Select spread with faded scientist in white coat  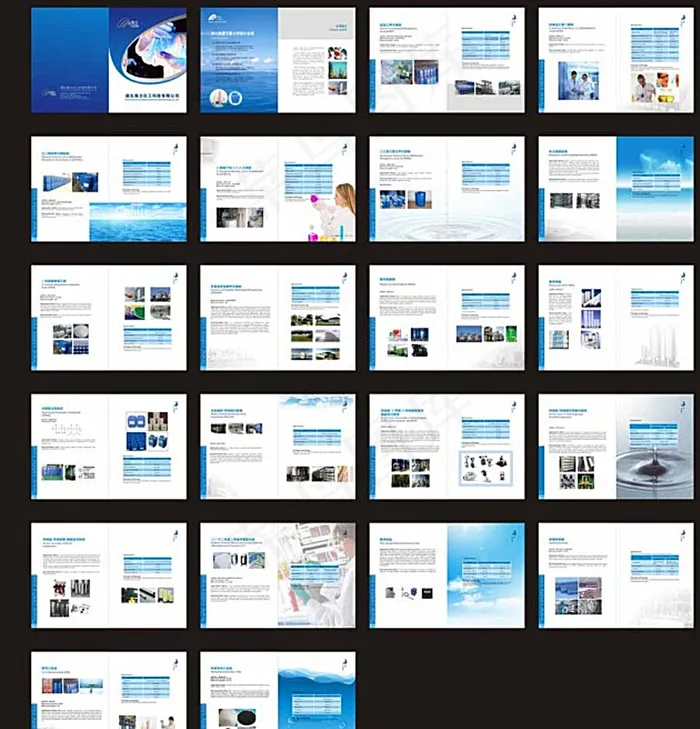[278, 576]
